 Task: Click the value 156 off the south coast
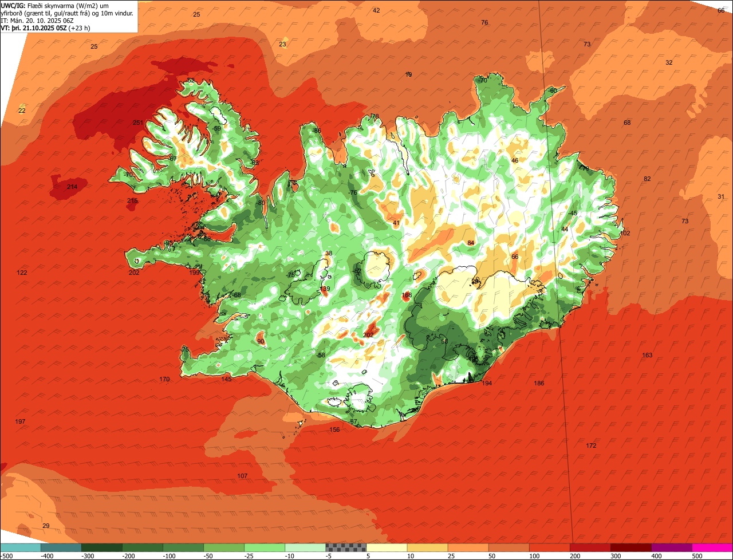coord(334,430)
